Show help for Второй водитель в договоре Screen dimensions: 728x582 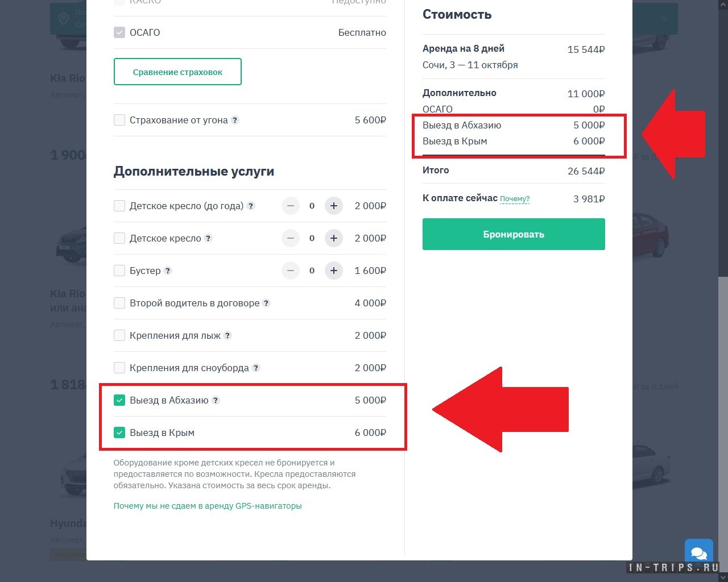267,303
